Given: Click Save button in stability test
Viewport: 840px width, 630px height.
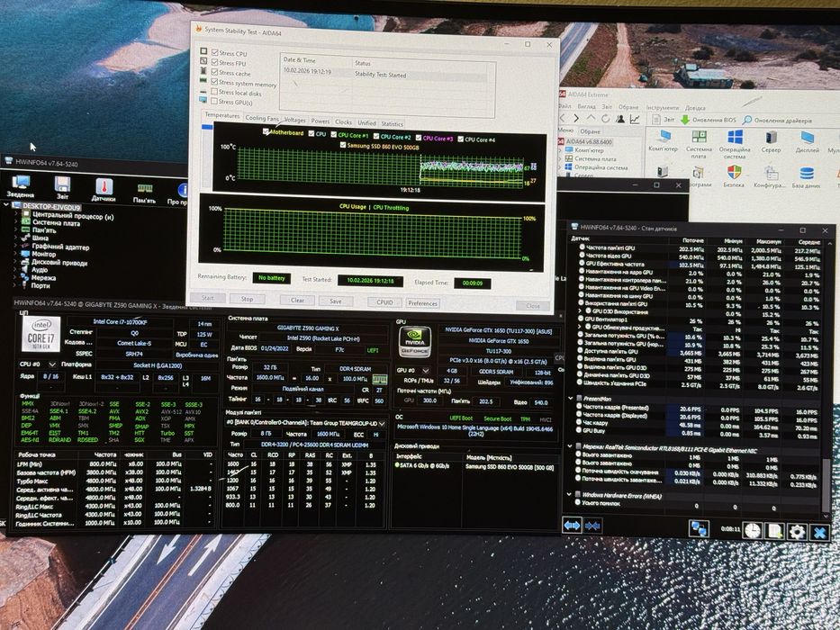Looking at the screenshot, I should coord(335,301).
